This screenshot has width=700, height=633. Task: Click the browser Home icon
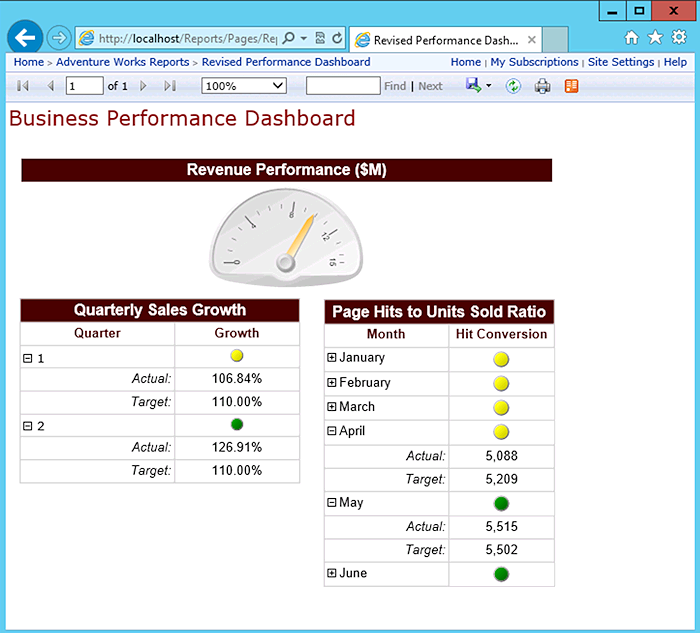631,37
